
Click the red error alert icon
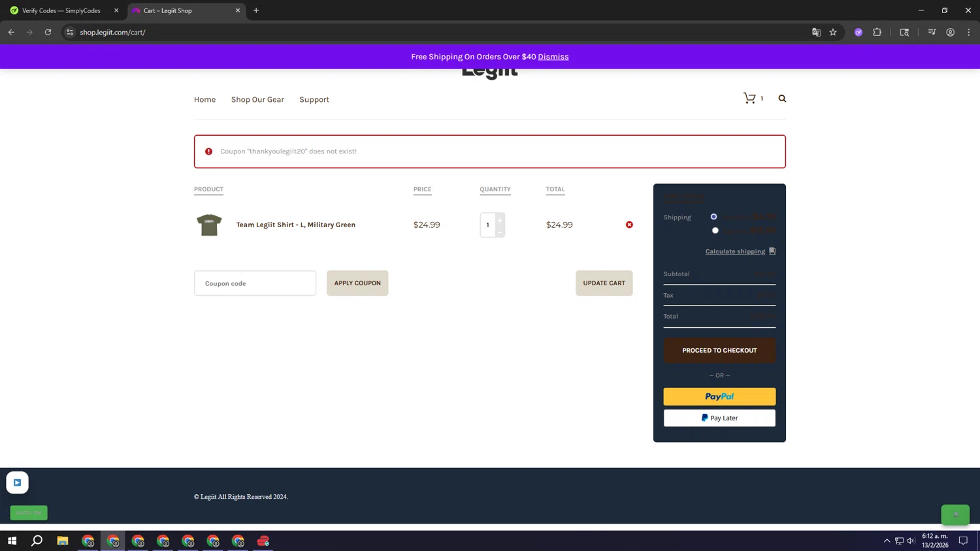tap(208, 151)
